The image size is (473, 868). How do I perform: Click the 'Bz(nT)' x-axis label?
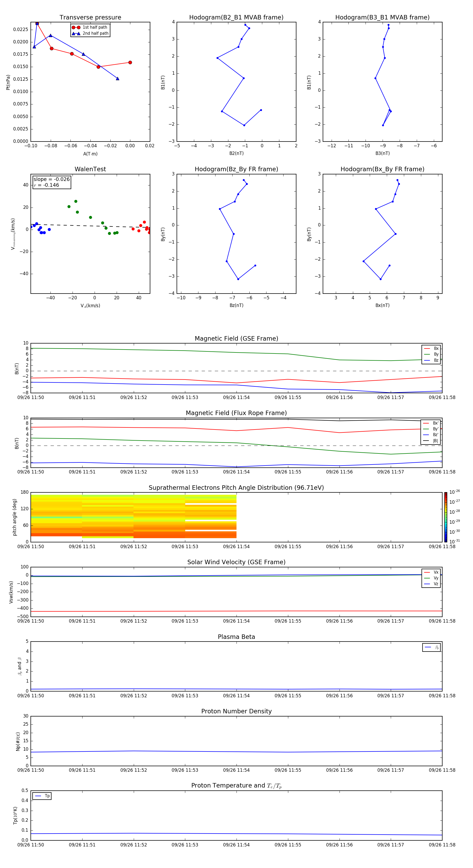(x=236, y=305)
